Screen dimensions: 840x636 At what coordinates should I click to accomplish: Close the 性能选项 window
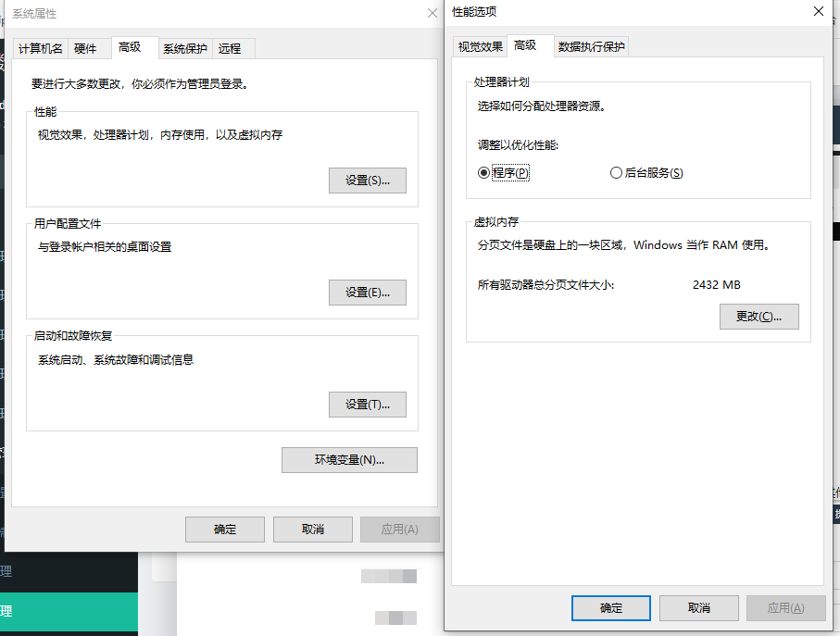click(x=819, y=11)
